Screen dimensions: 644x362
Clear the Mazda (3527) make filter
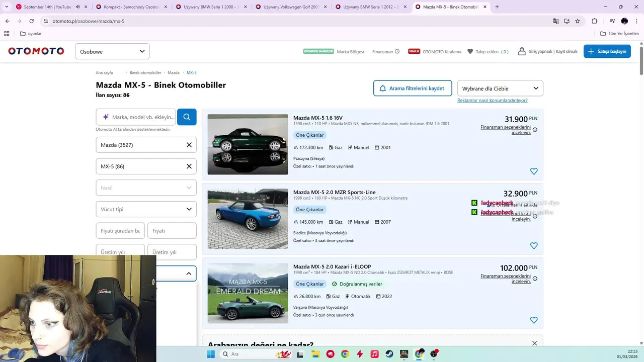click(189, 145)
